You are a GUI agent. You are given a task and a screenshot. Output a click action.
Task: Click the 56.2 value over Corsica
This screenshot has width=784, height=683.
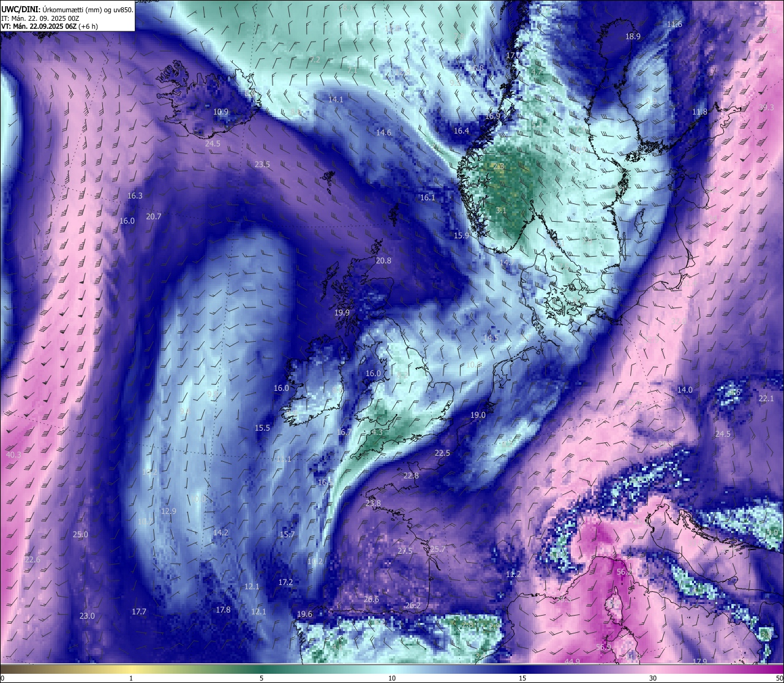click(x=624, y=572)
